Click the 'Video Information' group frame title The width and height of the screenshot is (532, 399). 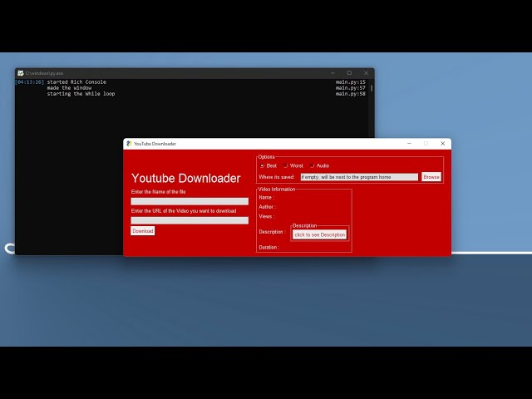[x=277, y=189]
